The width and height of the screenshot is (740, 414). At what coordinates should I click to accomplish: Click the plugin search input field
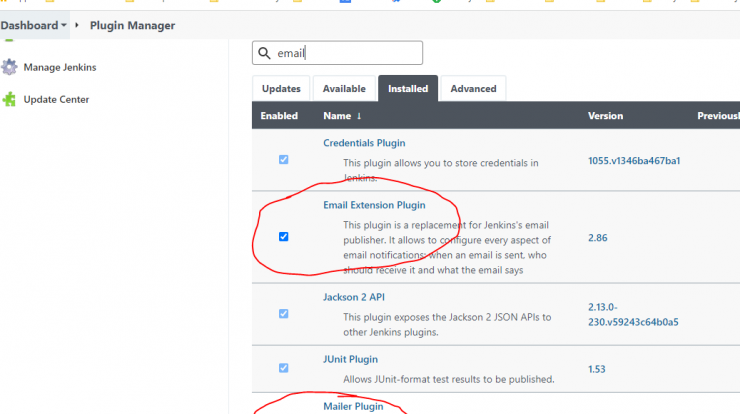(x=337, y=53)
